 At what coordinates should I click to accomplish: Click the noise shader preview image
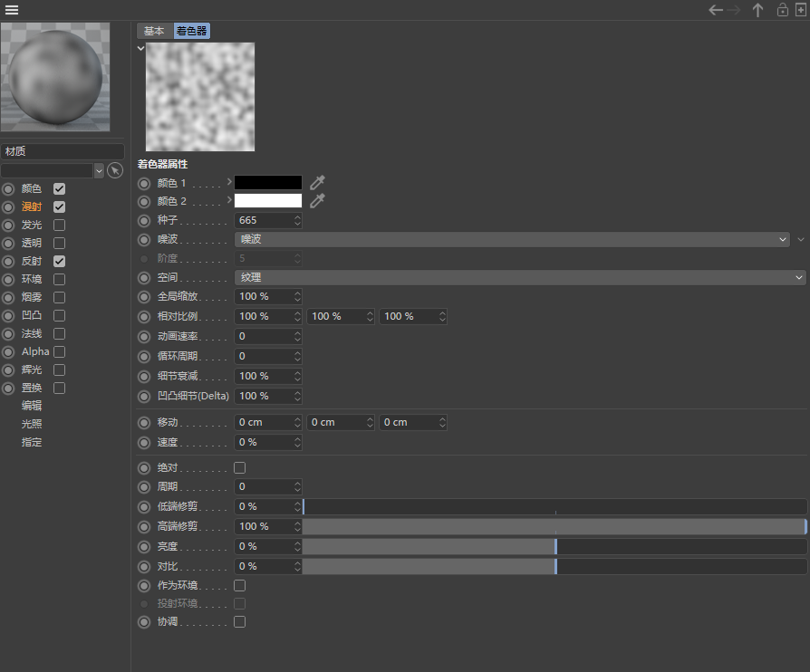(200, 97)
